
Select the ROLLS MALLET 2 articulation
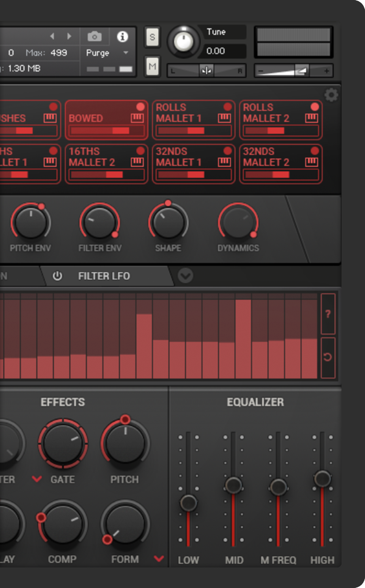click(x=281, y=120)
